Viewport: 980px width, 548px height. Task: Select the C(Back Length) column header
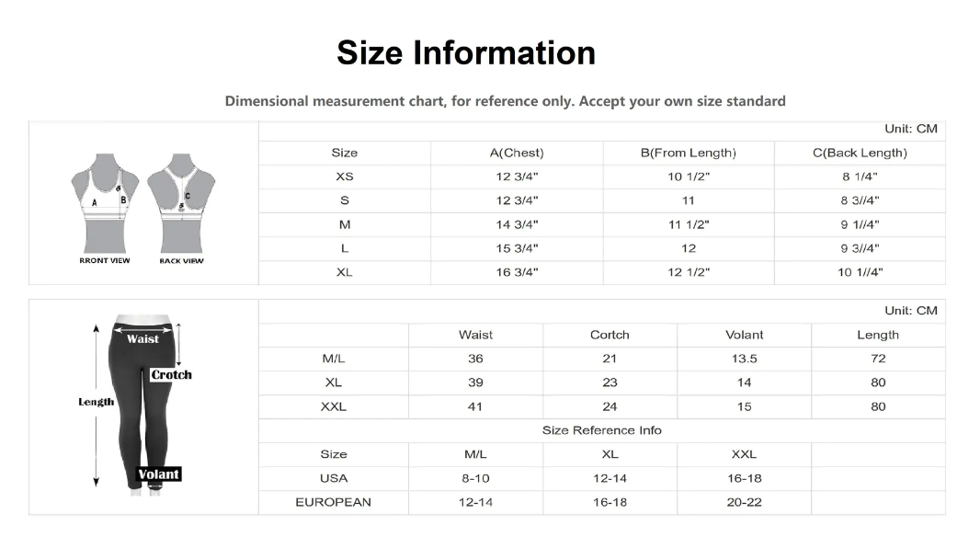click(860, 153)
